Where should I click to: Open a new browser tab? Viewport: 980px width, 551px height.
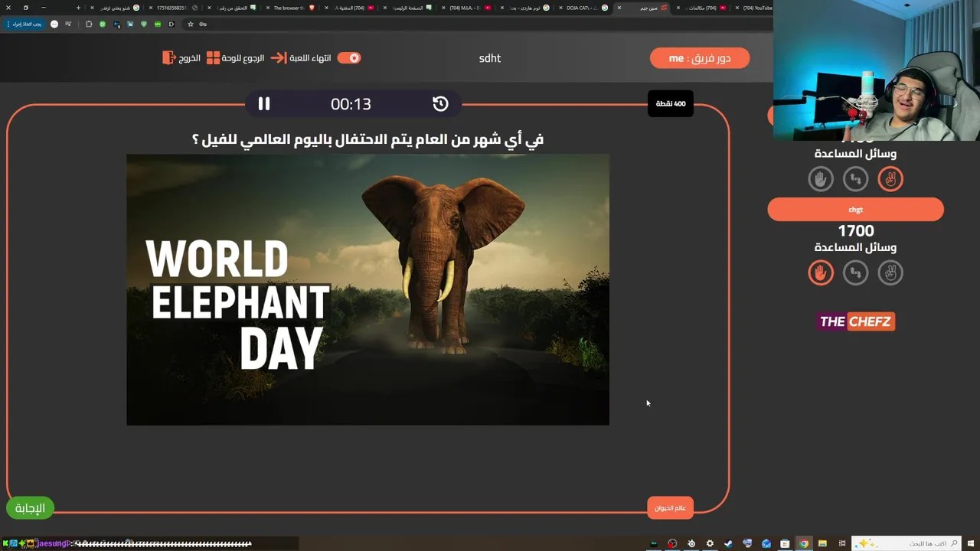click(78, 8)
